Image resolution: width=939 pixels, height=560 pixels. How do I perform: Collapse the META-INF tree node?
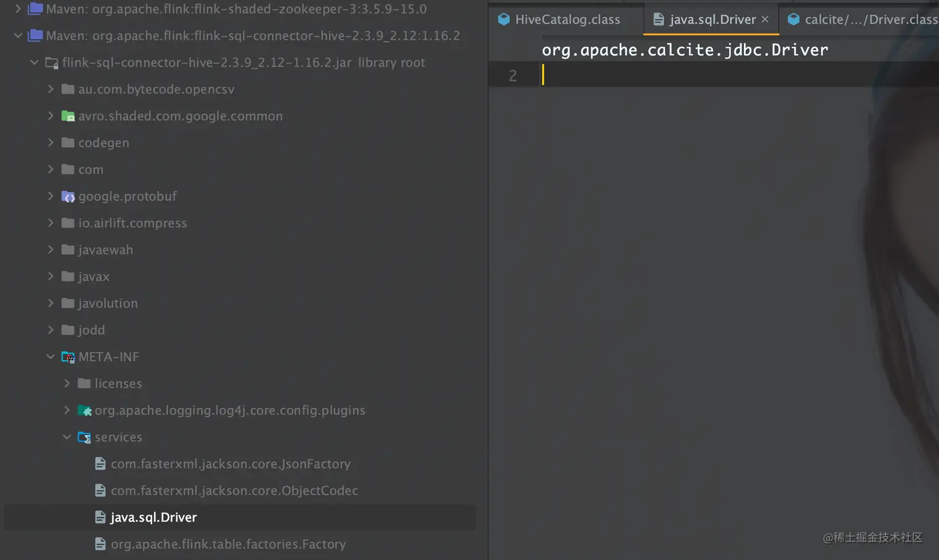point(51,356)
